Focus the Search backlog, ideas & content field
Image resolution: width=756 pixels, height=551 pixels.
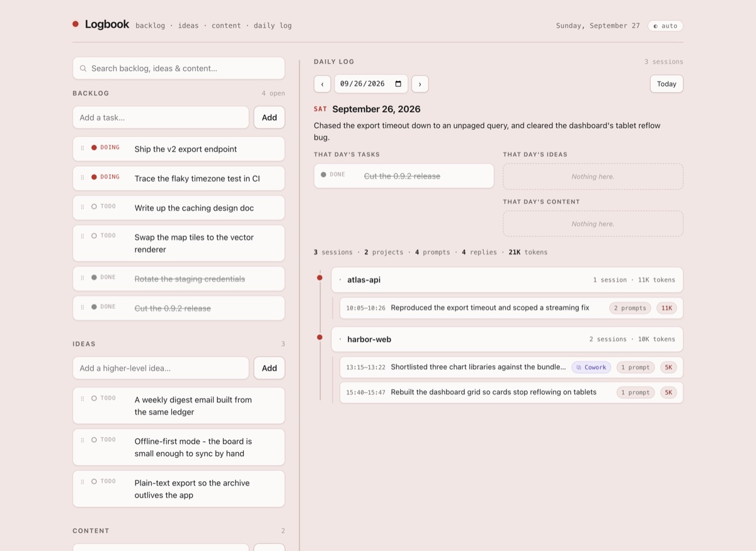[x=179, y=69]
